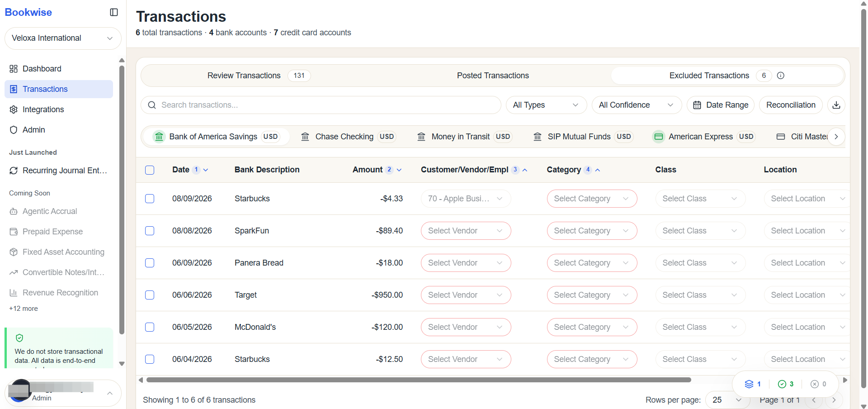Sort by the Category column header

pyautogui.click(x=573, y=170)
